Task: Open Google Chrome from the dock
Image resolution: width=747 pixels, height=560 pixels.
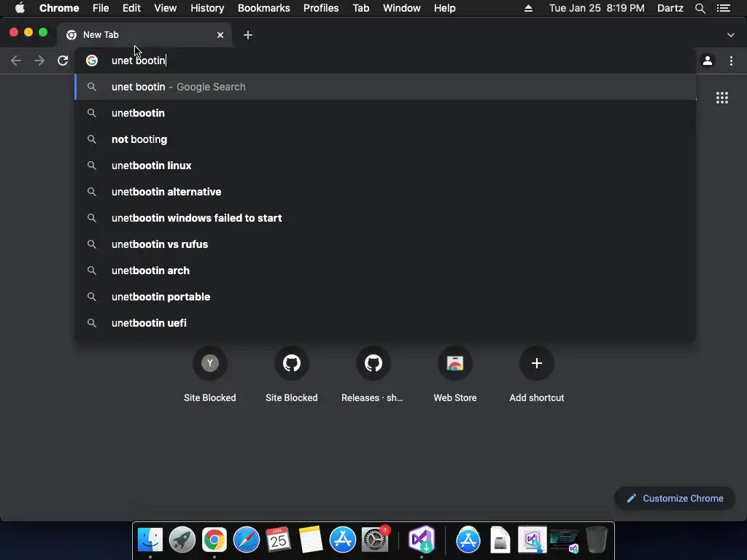Action: tap(214, 540)
